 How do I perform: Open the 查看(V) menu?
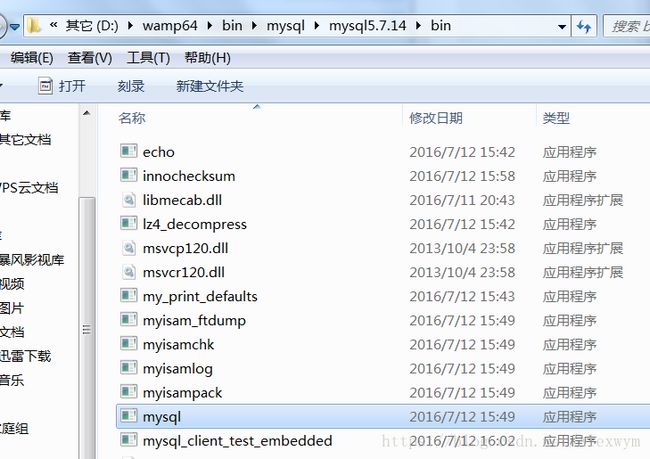tap(90, 58)
